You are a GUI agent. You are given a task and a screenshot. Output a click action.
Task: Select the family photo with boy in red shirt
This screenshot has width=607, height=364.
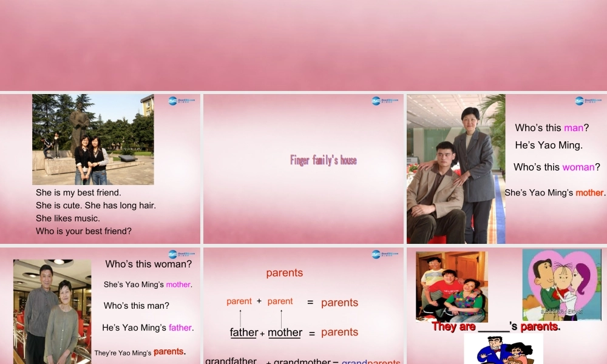pos(452,287)
